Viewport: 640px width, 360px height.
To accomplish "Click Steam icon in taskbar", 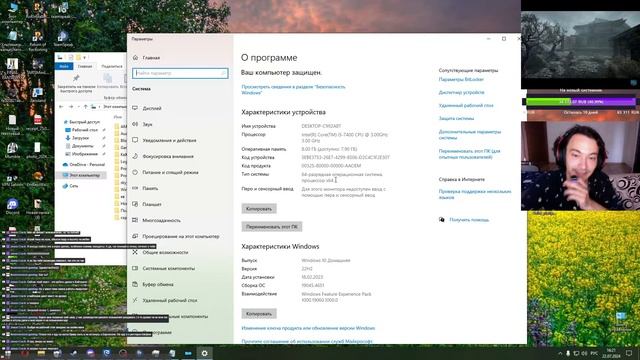I will point(74,353).
